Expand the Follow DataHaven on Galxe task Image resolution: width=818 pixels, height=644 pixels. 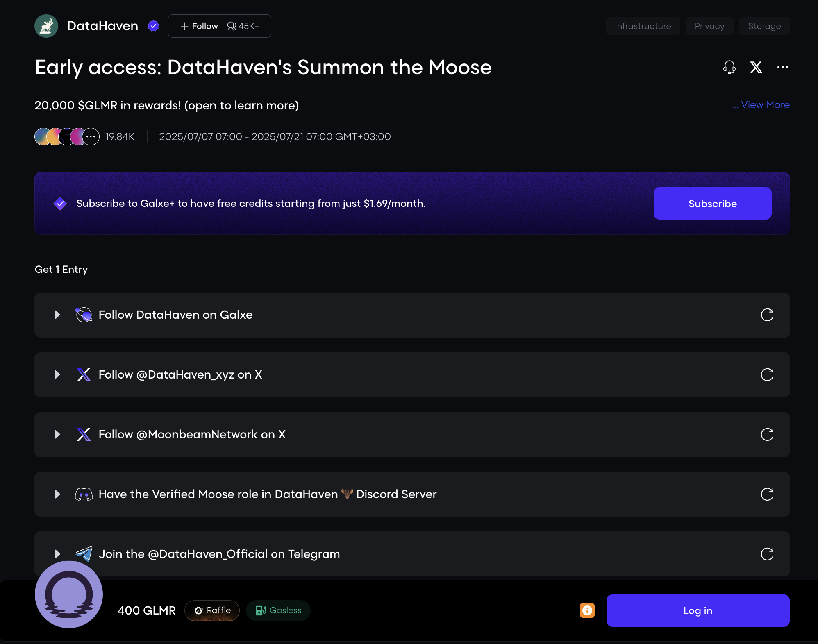[x=58, y=315]
